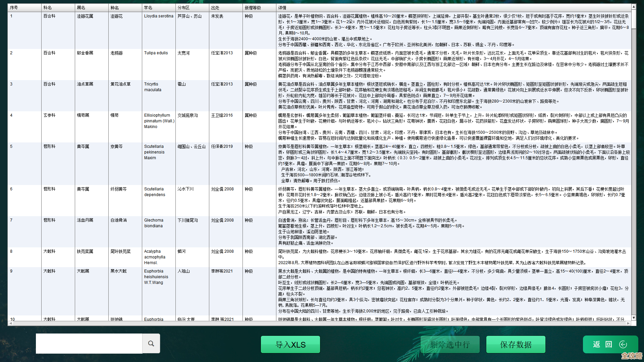This screenshot has height=362, width=644.
Task: Select row with Tulipa edulis
Action: click(156, 53)
